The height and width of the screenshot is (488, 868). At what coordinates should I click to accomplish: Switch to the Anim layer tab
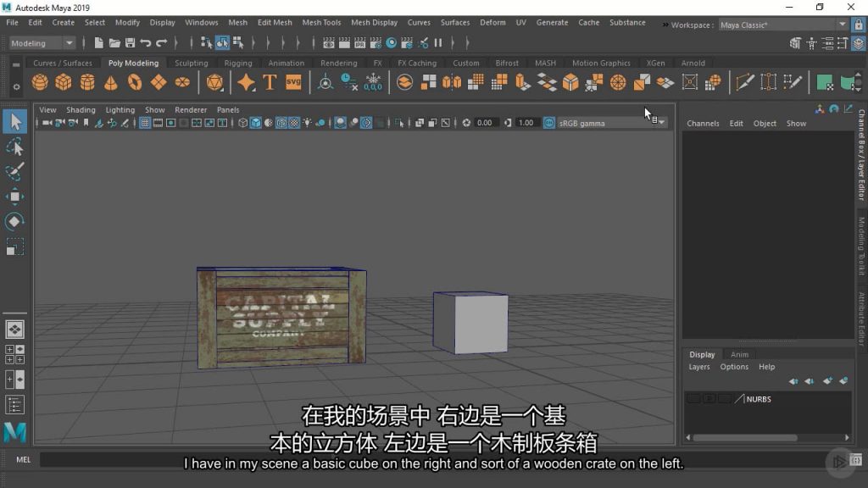(x=739, y=355)
